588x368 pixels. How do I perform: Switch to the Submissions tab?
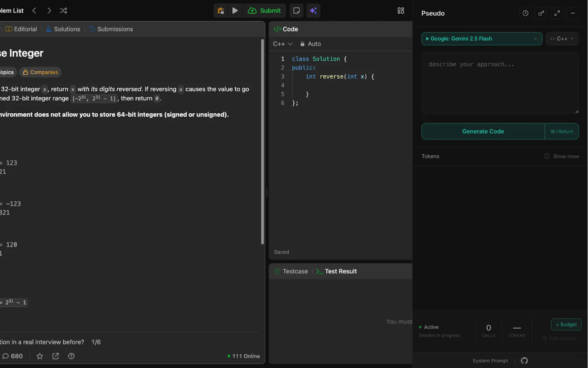pyautogui.click(x=111, y=29)
